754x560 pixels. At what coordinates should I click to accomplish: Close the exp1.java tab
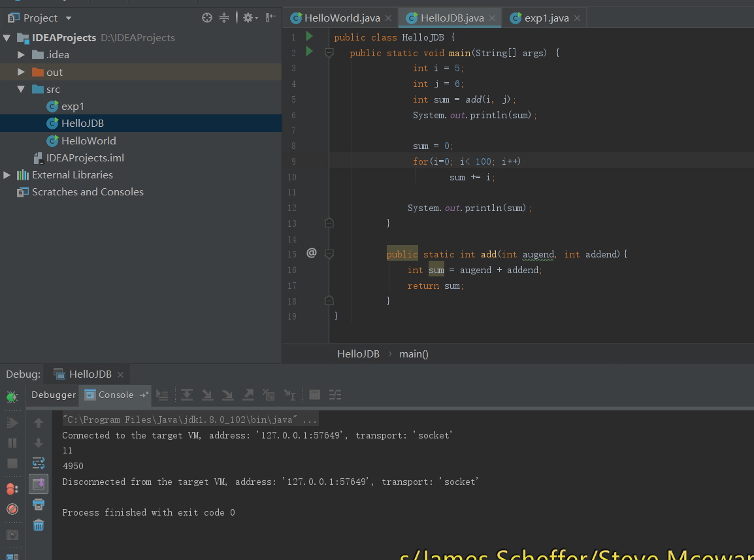pyautogui.click(x=578, y=18)
